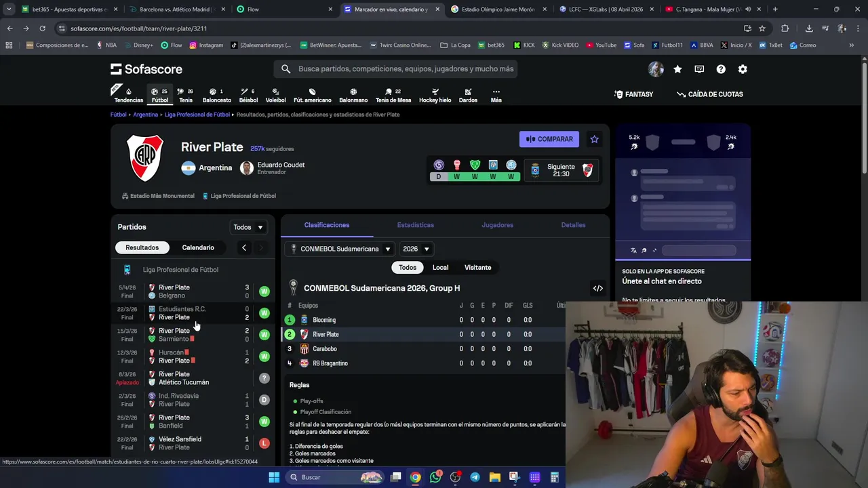Select the Resultados toggle
The width and height of the screenshot is (868, 488).
[142, 247]
